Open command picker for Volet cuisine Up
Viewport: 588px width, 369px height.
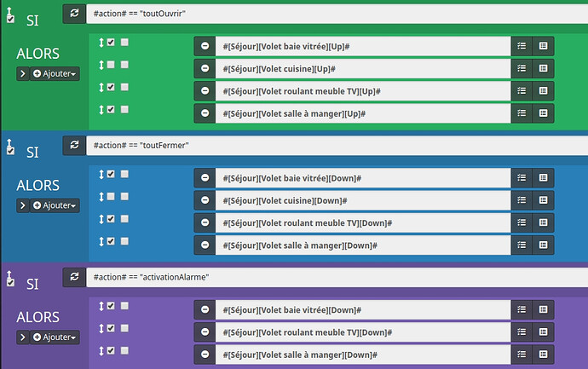point(543,69)
